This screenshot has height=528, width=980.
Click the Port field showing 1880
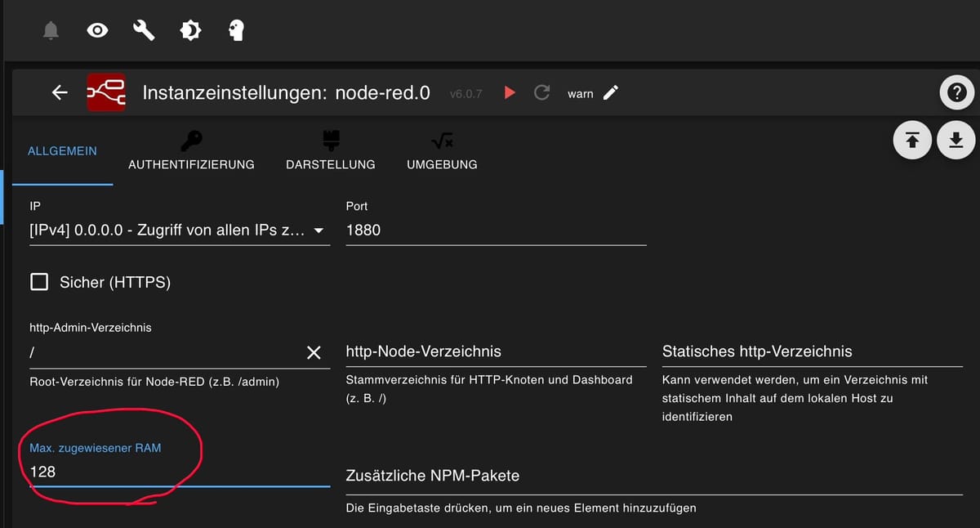497,230
